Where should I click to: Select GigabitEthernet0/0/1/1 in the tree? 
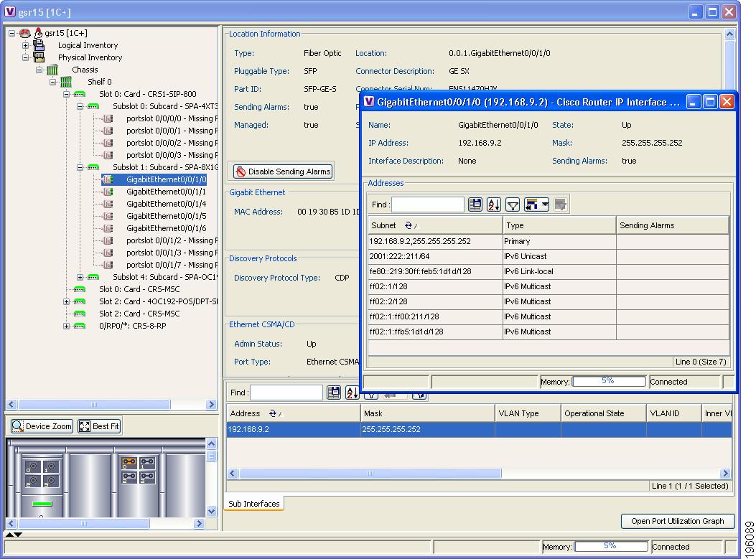[166, 192]
